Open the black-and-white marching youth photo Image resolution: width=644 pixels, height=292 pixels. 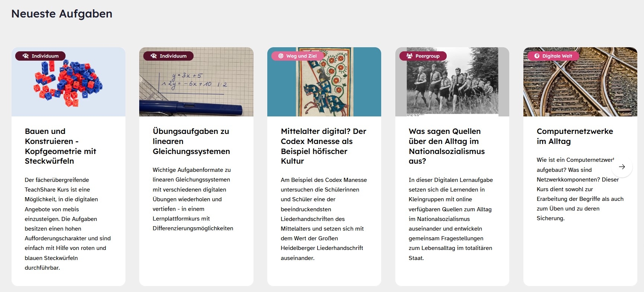pyautogui.click(x=452, y=82)
